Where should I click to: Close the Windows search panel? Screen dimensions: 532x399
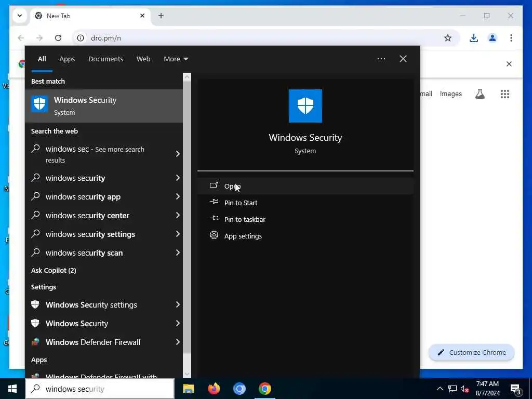[x=403, y=59]
